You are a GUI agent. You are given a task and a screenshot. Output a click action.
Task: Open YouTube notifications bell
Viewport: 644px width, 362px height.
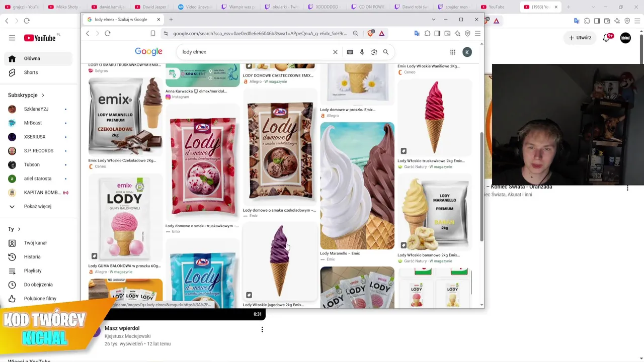[x=607, y=38]
